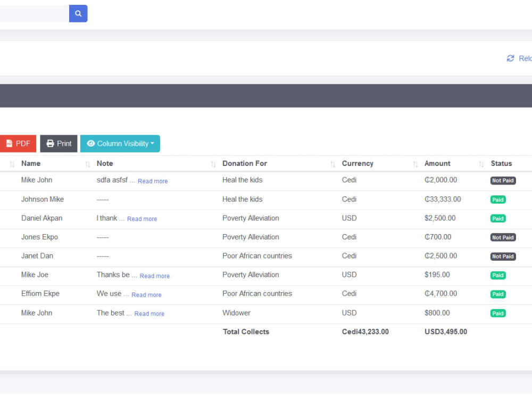Click sort arrows between Note and Donation For headers
The image size is (532, 399).
point(213,164)
